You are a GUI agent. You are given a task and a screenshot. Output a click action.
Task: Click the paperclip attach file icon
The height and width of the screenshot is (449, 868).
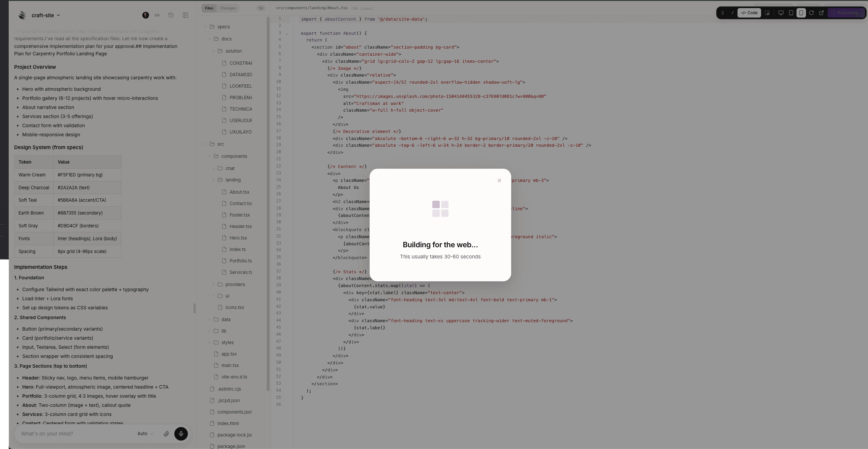166,434
